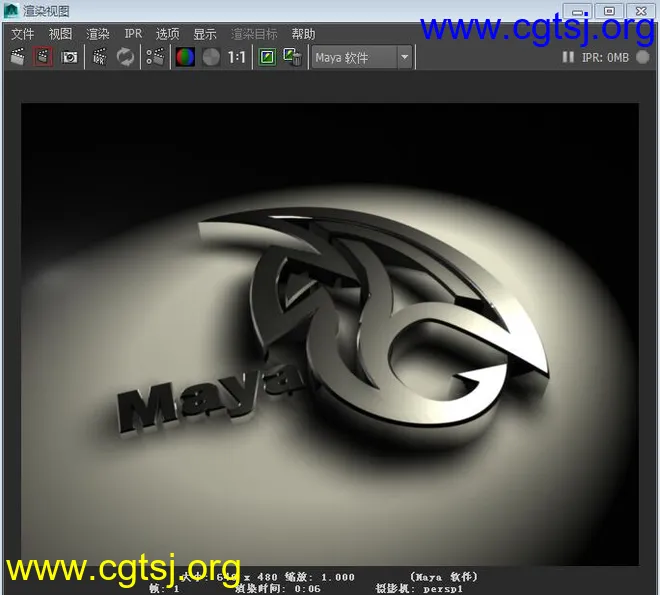Open the IPR menu

point(133,34)
